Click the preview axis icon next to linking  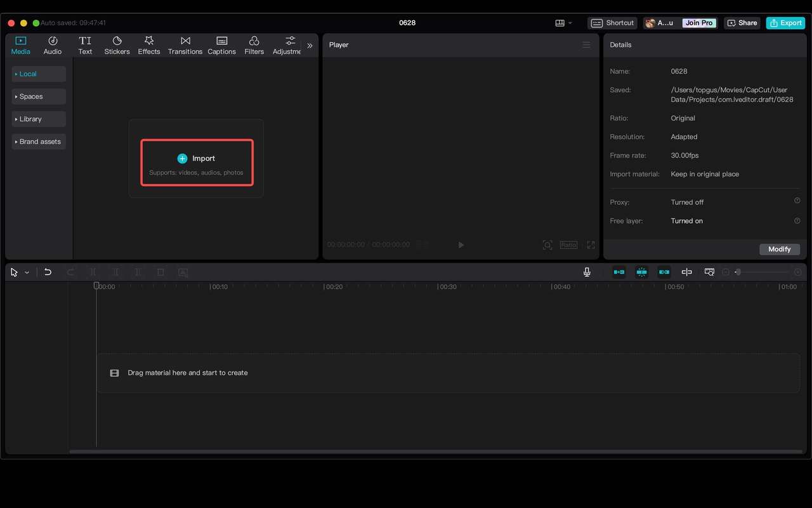tap(686, 272)
